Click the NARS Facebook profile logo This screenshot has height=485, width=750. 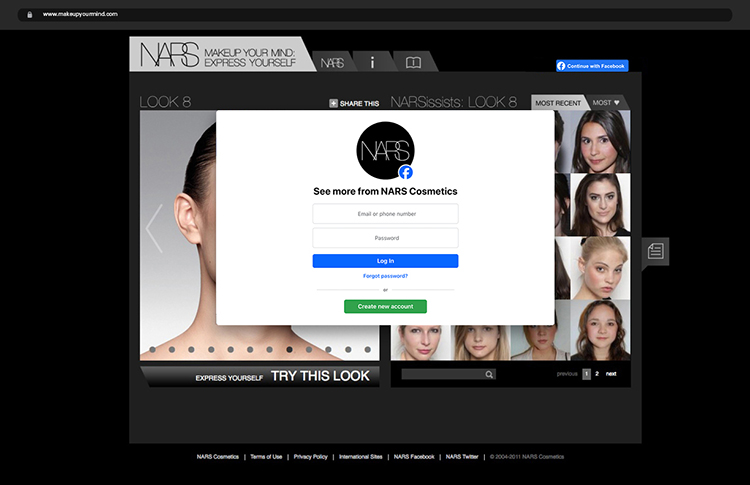385,151
